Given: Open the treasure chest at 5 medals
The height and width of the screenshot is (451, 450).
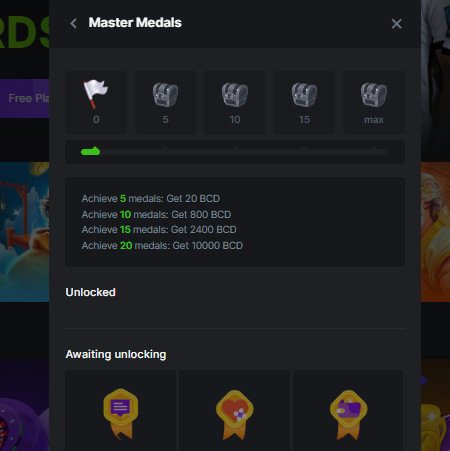Looking at the screenshot, I should pos(165,95).
